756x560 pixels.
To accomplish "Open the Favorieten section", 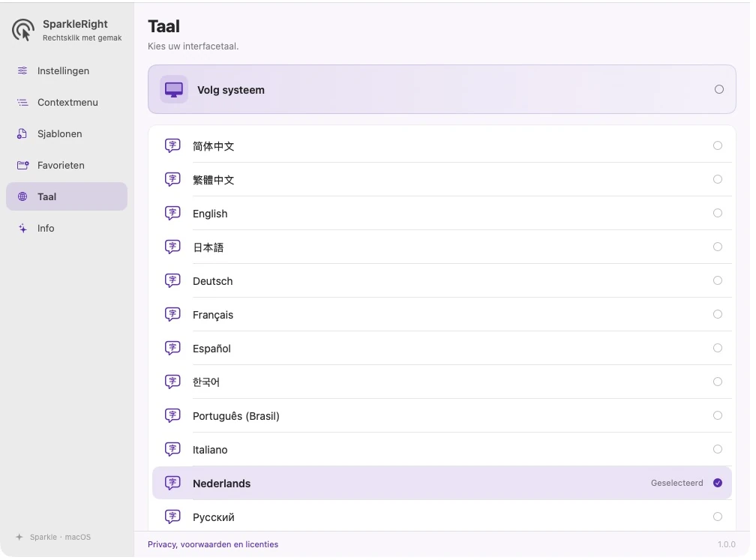I will [x=67, y=165].
